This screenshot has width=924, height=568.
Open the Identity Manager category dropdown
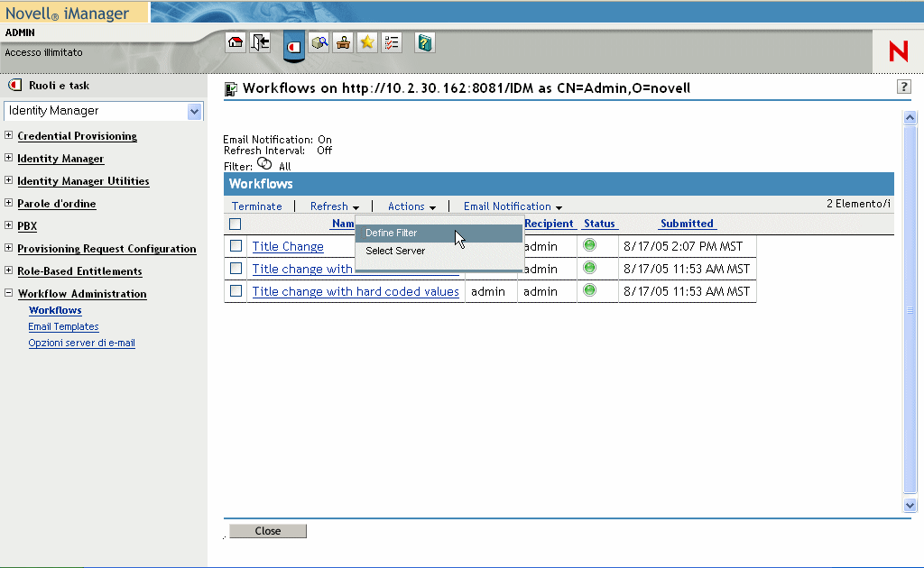point(194,111)
